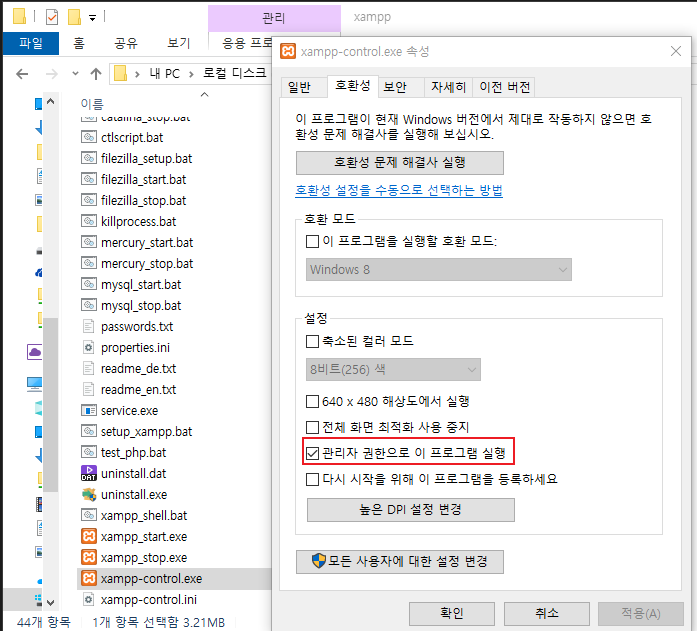Run compatibility troubleshooter (호환성 문제 해결사 실행)
Image resolution: width=697 pixels, height=631 pixels.
click(400, 163)
